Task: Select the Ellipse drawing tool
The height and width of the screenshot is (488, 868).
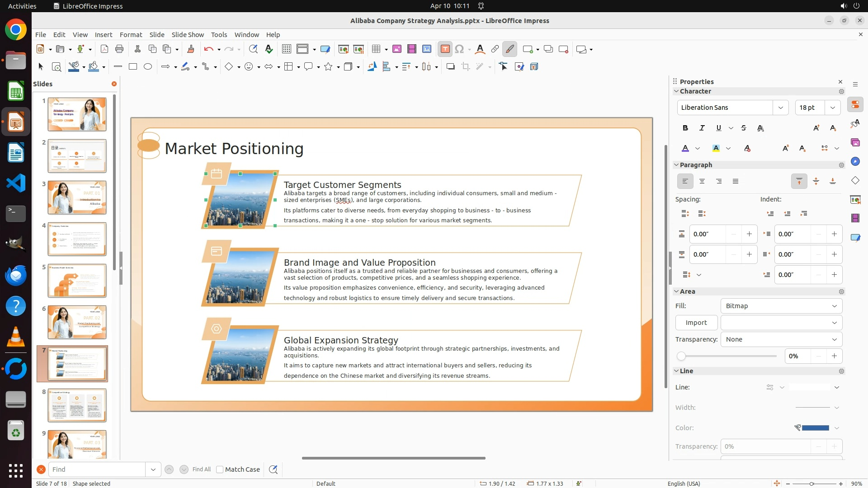Action: 148,67
